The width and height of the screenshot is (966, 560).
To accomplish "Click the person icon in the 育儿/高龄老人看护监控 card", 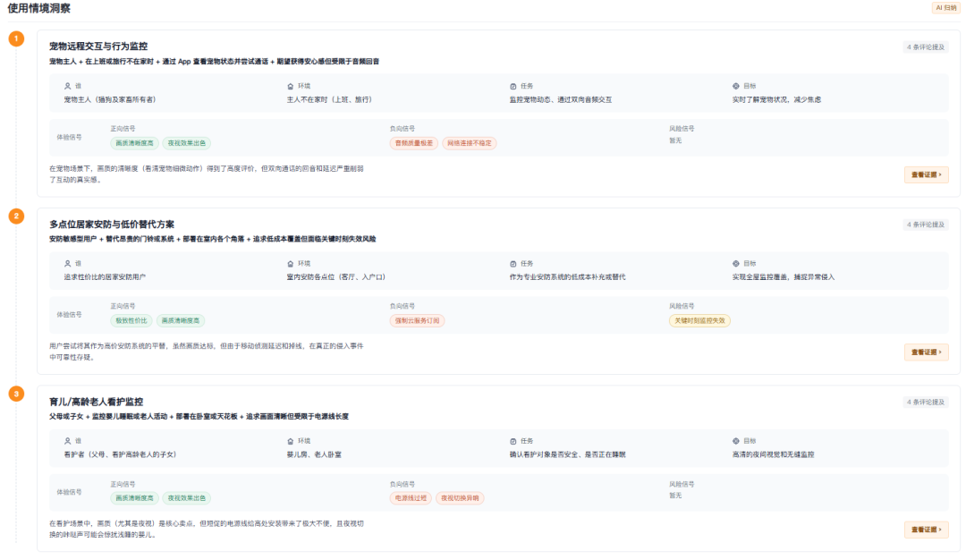I will click(x=68, y=441).
